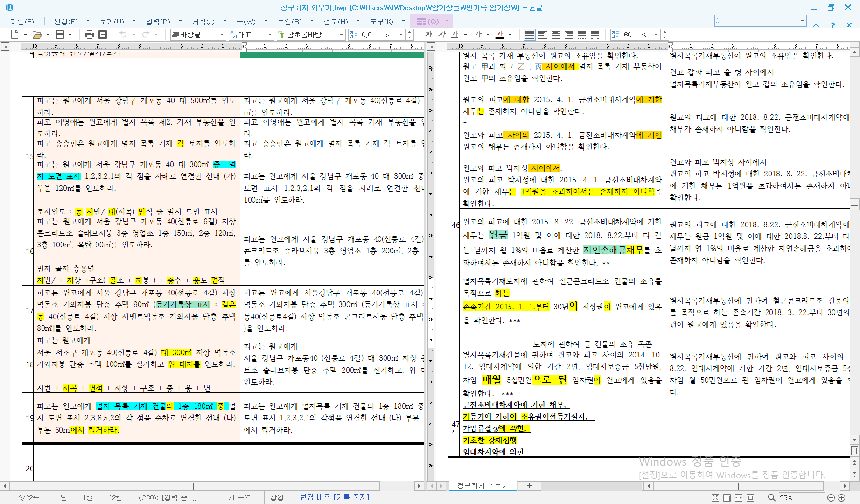Add a new document tab with plus button
The width and height of the screenshot is (860, 504).
click(x=529, y=486)
